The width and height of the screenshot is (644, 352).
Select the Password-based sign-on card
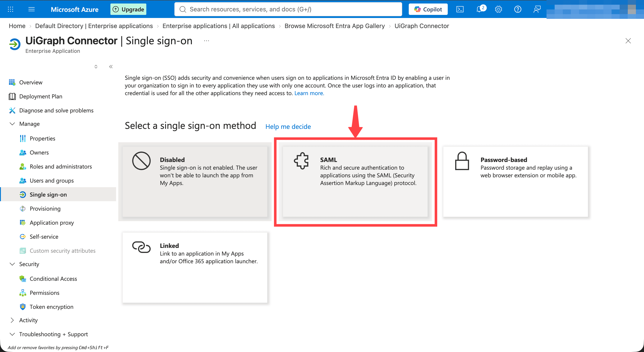515,182
